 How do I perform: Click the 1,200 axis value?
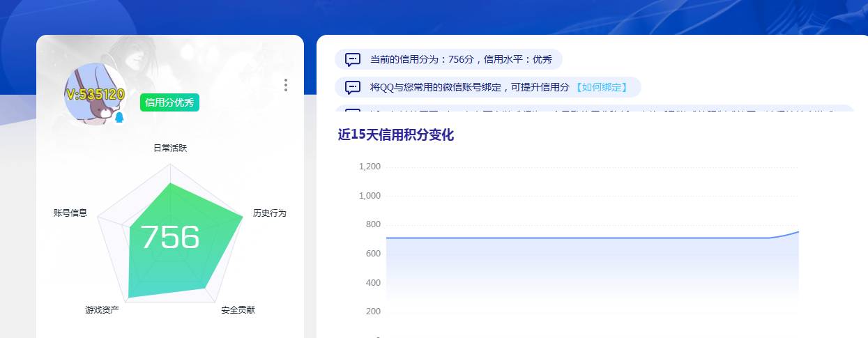click(x=370, y=167)
